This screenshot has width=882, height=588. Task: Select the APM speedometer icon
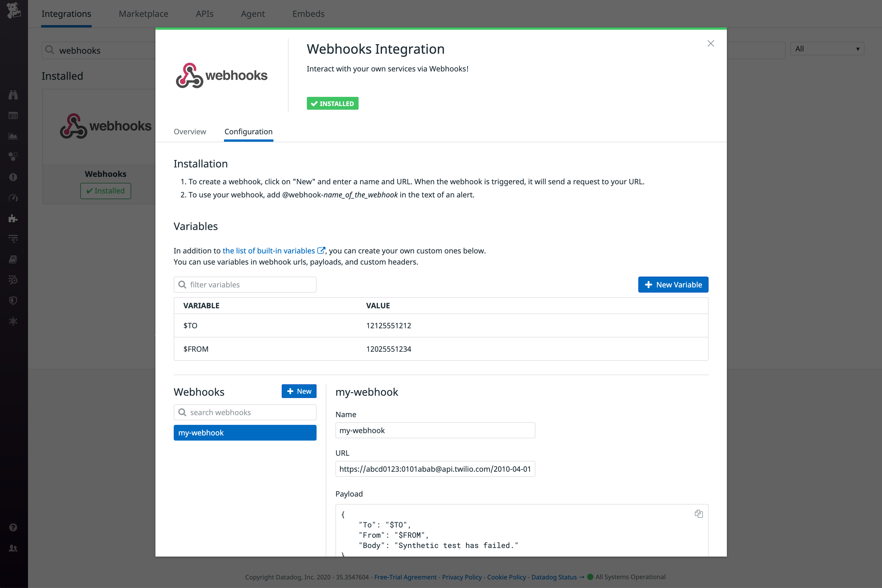(x=13, y=198)
